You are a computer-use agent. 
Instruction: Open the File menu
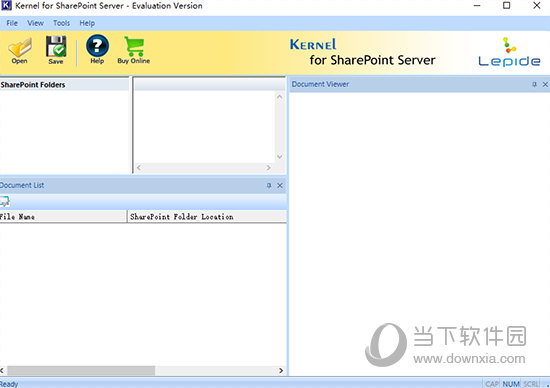coord(12,23)
